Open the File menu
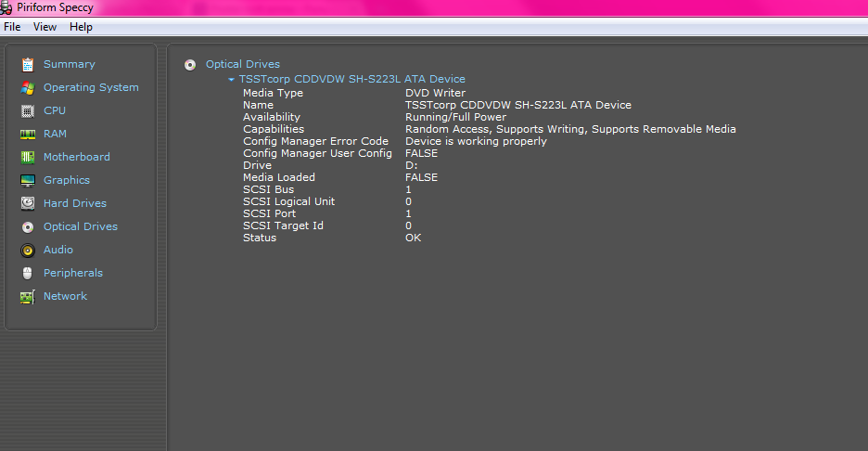The width and height of the screenshot is (868, 451). tap(12, 27)
